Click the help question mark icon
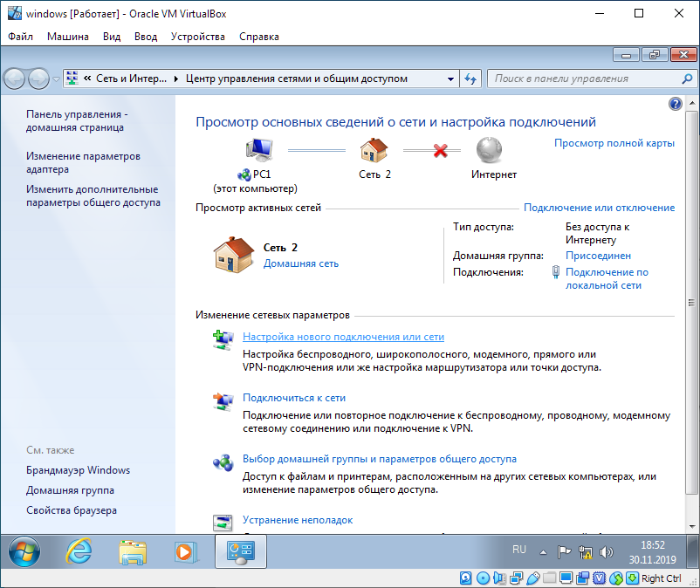 coord(675,104)
